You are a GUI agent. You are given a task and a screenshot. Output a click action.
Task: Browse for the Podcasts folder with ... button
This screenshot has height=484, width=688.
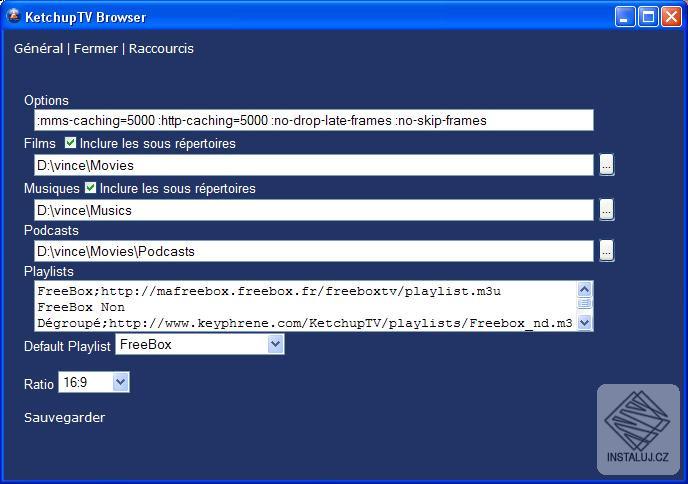606,251
